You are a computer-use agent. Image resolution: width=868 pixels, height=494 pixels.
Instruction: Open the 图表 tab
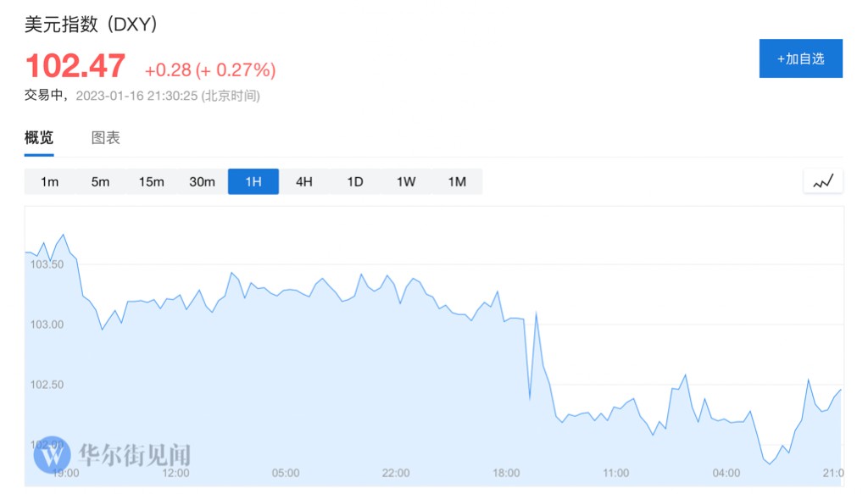tap(106, 137)
